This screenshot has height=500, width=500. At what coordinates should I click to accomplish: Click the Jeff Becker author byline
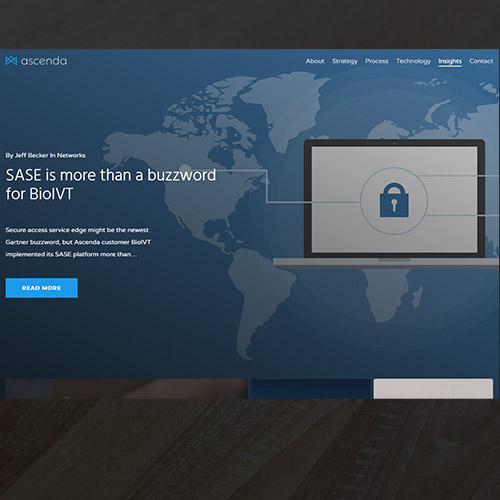pos(45,155)
